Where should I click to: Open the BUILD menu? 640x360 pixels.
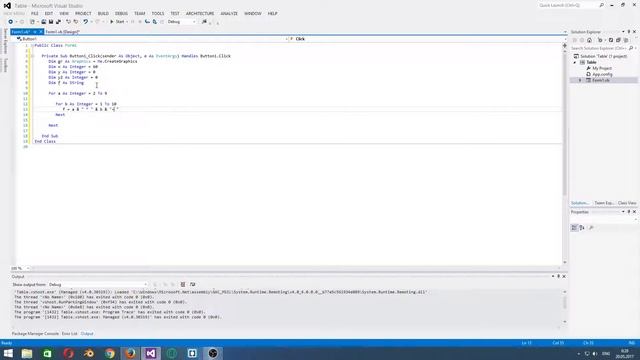[103, 13]
